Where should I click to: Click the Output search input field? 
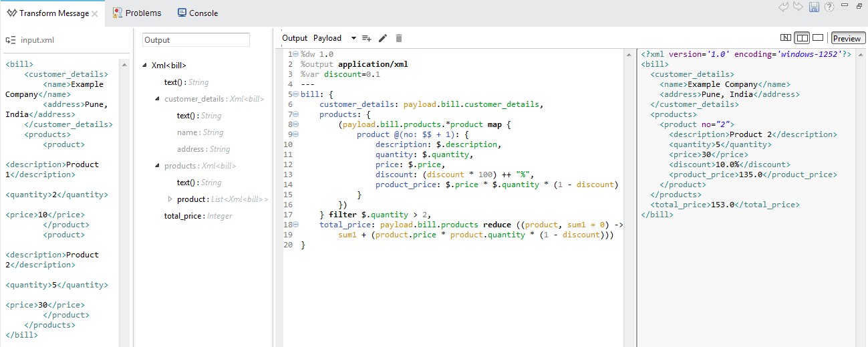click(x=196, y=40)
